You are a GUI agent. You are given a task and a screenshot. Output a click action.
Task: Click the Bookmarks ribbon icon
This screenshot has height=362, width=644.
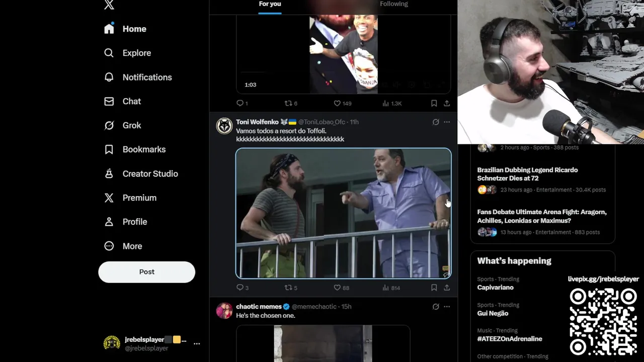pyautogui.click(x=109, y=149)
